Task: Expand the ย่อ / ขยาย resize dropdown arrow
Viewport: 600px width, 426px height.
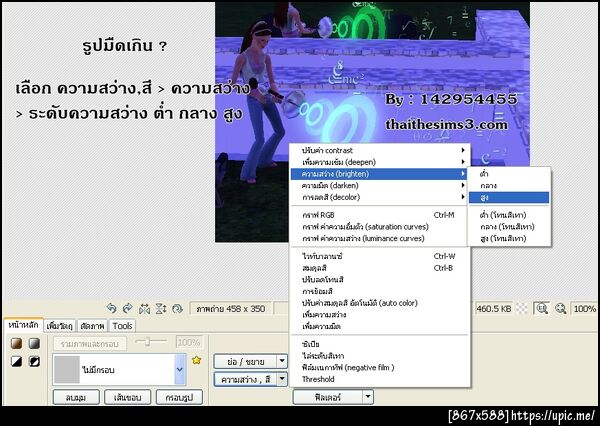Action: tap(282, 361)
